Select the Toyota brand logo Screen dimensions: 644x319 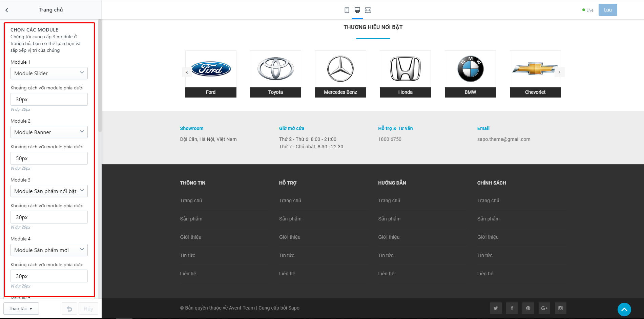click(x=275, y=69)
